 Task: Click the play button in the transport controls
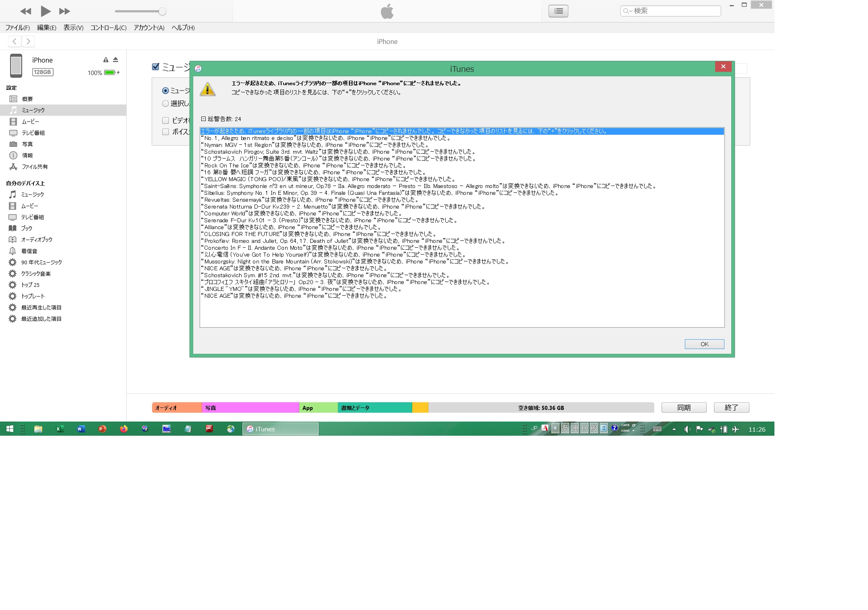[46, 11]
